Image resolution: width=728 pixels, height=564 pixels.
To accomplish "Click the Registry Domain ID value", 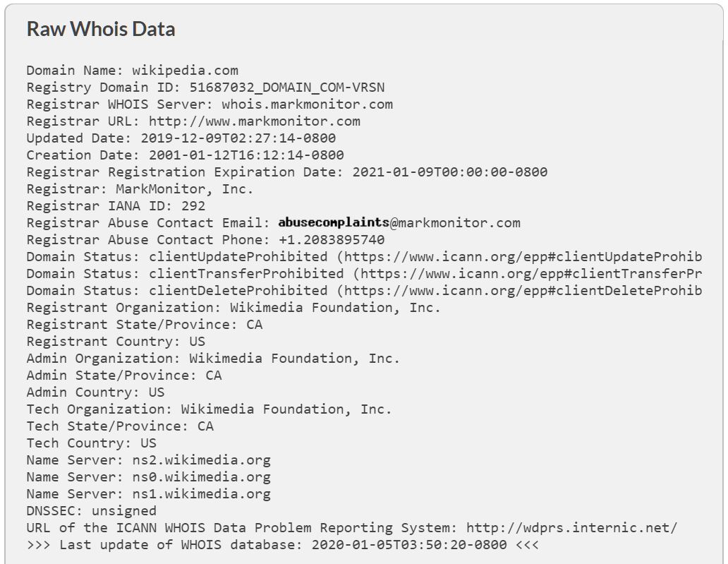I will click(x=286, y=88).
